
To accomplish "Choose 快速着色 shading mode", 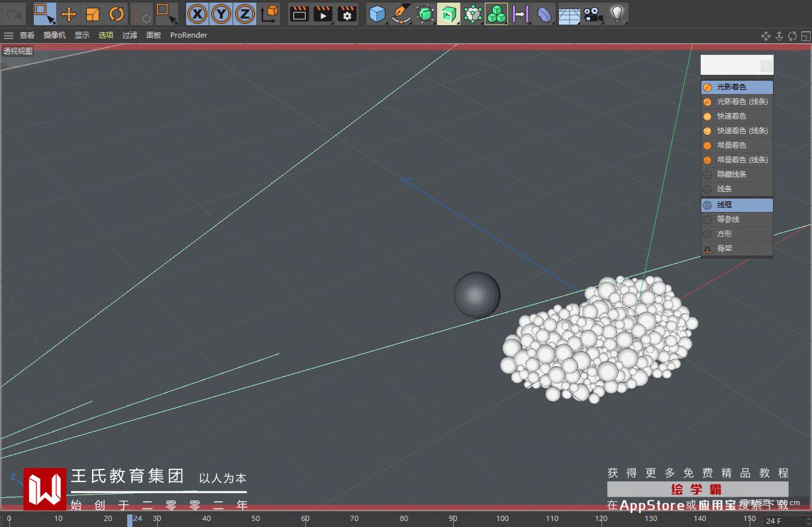I will 737,116.
